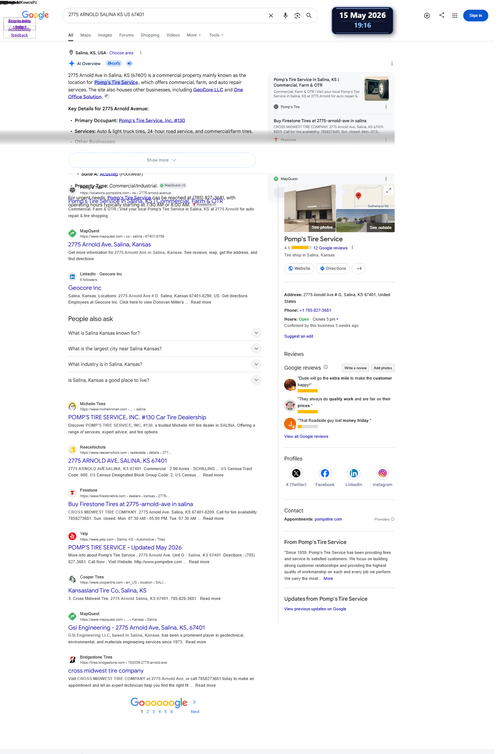Viewport: 500px width, 754px height.
Task: Open 'See photos' building thumbnail
Action: click(x=310, y=208)
